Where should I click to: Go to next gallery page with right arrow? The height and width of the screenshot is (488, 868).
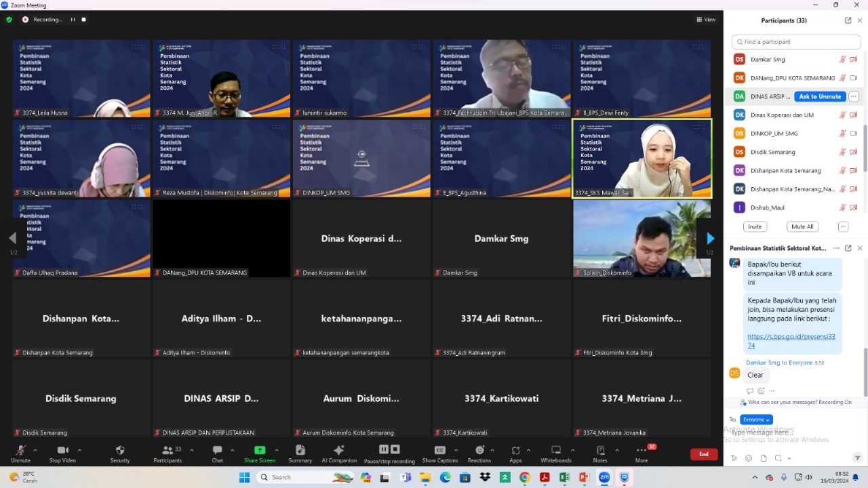click(710, 239)
